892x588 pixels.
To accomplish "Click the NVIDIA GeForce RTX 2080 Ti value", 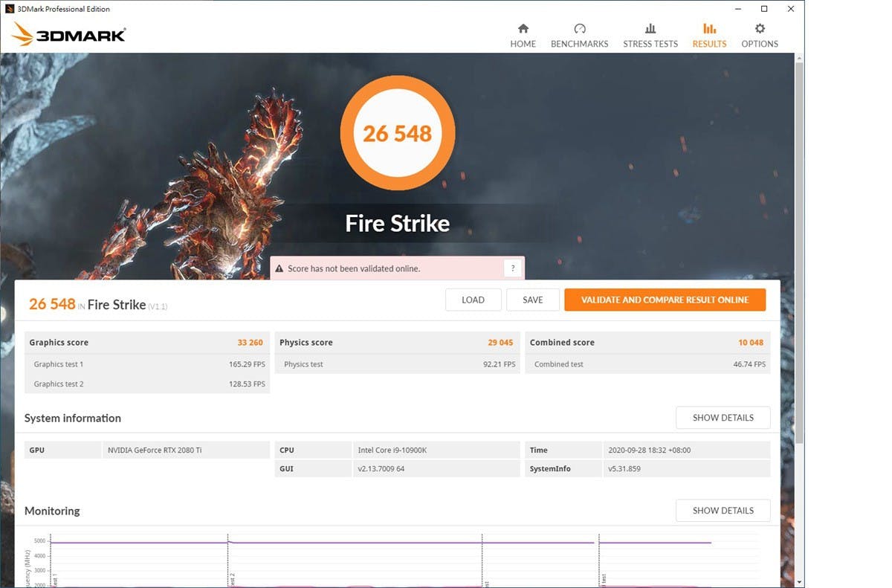I will (155, 450).
